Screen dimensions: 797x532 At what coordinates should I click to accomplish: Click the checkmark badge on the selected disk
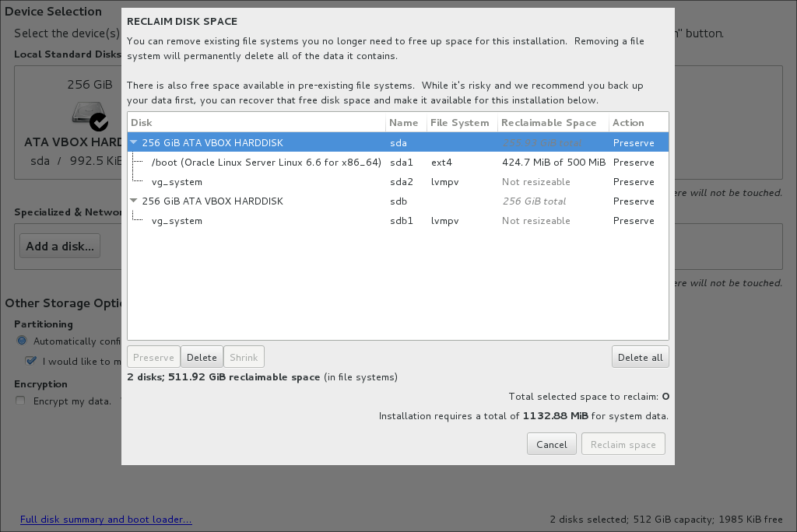tap(99, 121)
